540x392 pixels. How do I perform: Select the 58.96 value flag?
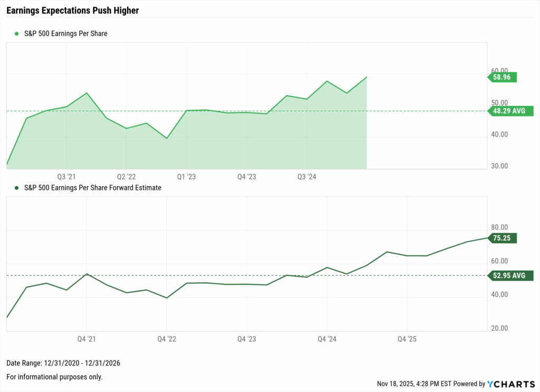[x=503, y=77]
